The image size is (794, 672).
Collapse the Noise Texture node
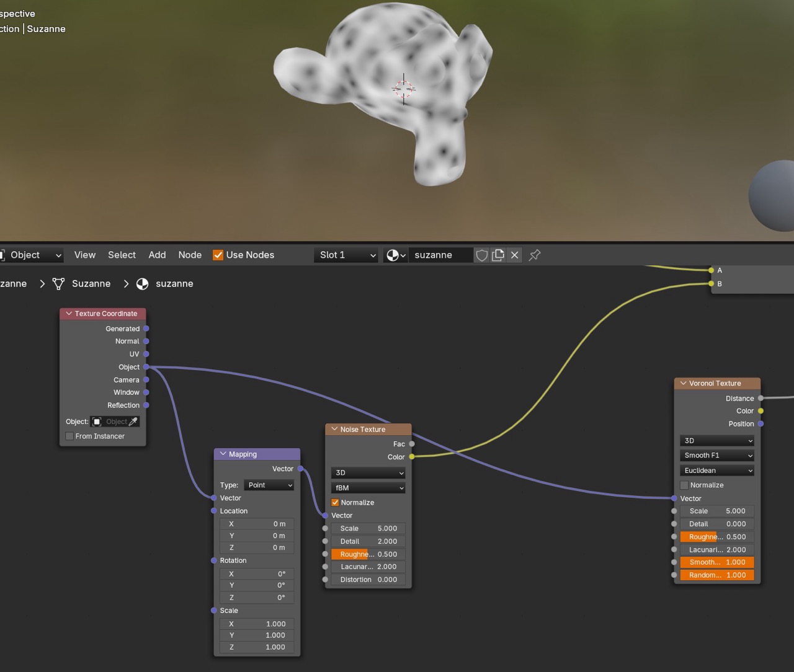(334, 429)
